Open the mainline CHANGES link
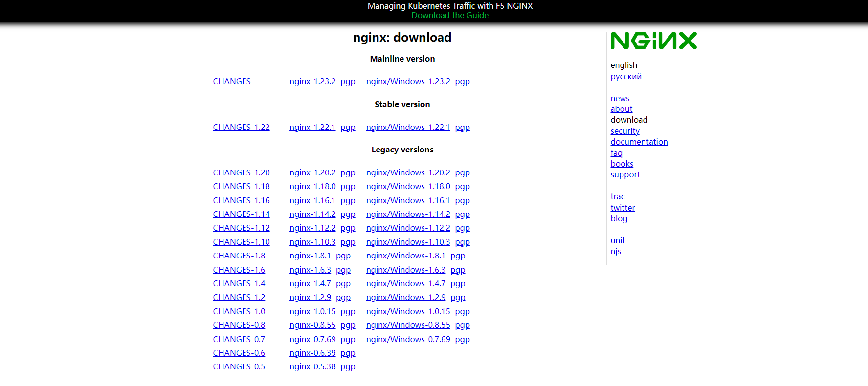Viewport: 868px width, 386px height. (x=232, y=81)
